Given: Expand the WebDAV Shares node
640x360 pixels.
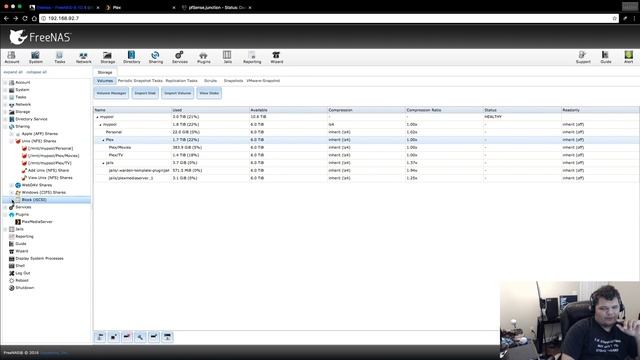Looking at the screenshot, I should click(x=11, y=185).
